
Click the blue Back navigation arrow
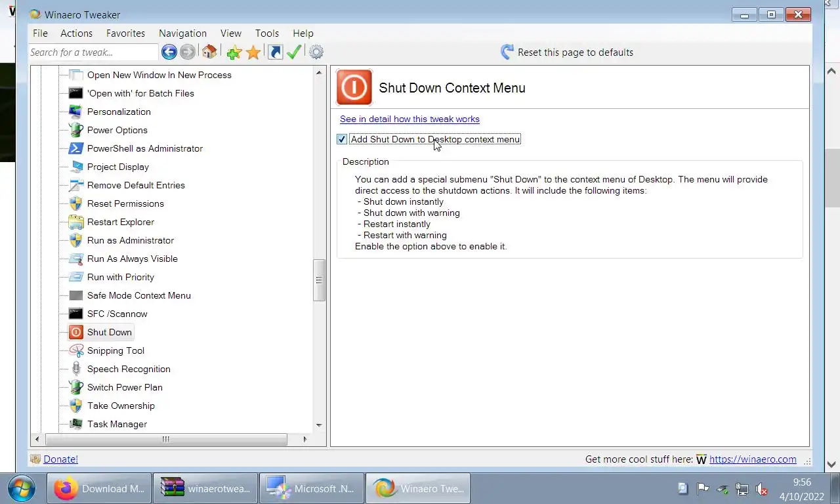[x=169, y=52]
